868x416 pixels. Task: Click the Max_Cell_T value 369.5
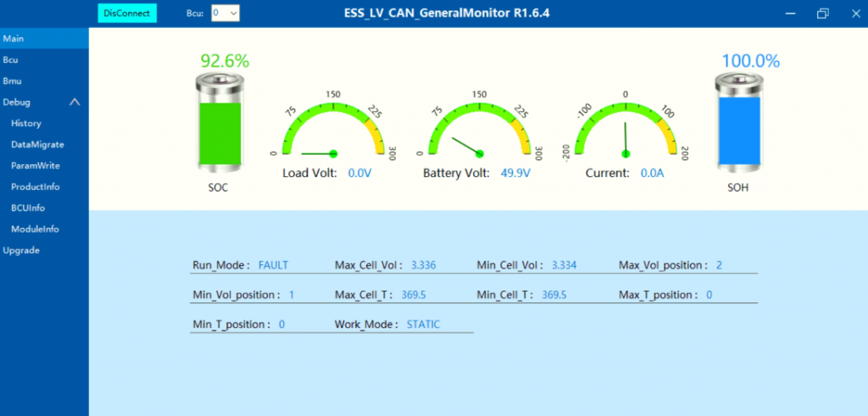point(414,295)
